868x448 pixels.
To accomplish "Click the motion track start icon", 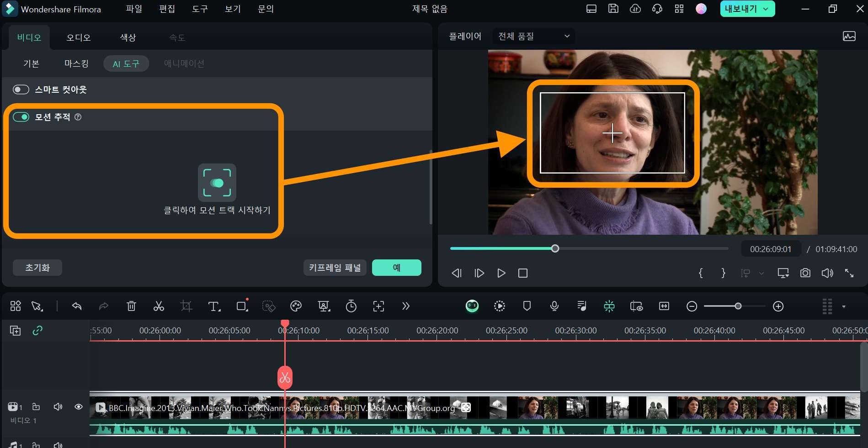I will (x=217, y=183).
